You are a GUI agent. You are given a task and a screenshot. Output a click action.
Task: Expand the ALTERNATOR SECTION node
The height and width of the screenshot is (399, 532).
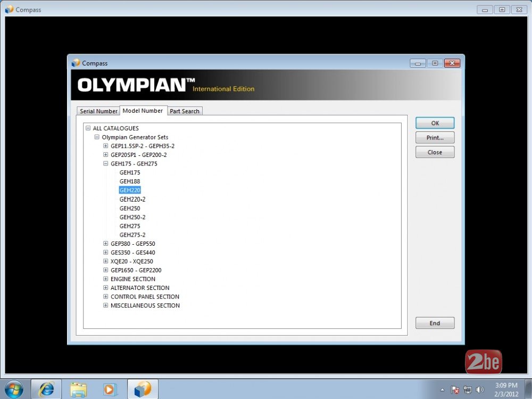106,288
